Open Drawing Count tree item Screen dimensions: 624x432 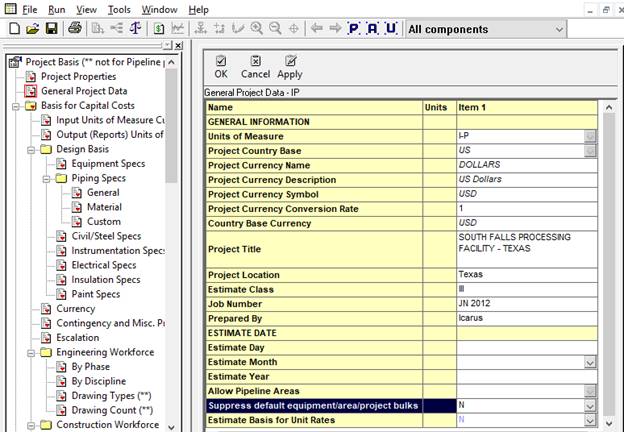coord(112,410)
